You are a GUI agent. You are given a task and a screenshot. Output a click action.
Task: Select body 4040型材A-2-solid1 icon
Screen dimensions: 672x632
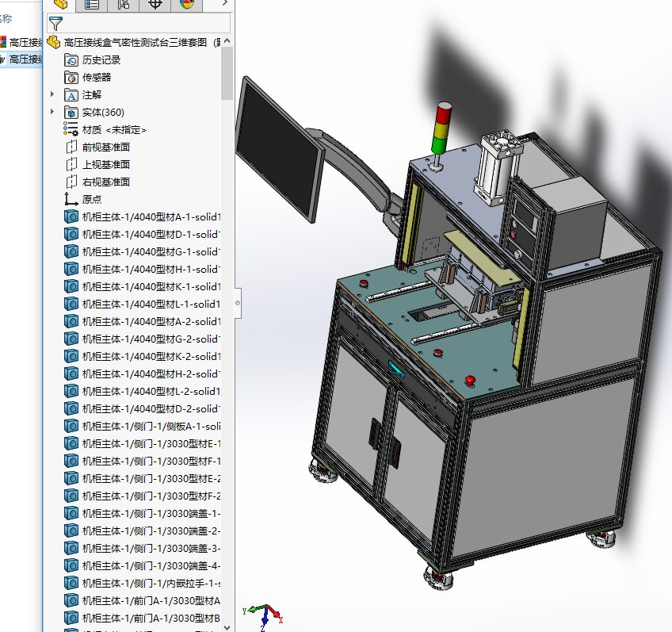pos(71,322)
